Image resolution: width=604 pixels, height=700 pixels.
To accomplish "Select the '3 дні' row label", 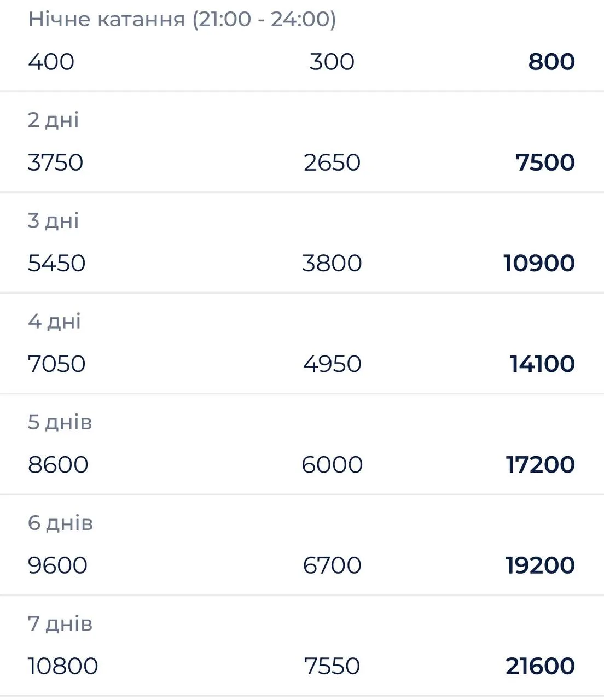I will 53,220.
